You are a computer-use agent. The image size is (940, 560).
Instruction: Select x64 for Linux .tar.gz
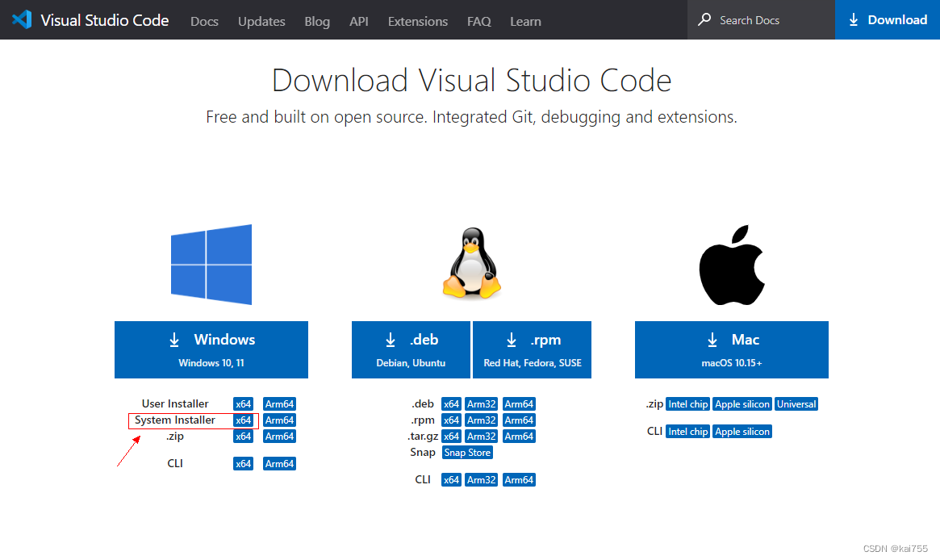pos(451,437)
